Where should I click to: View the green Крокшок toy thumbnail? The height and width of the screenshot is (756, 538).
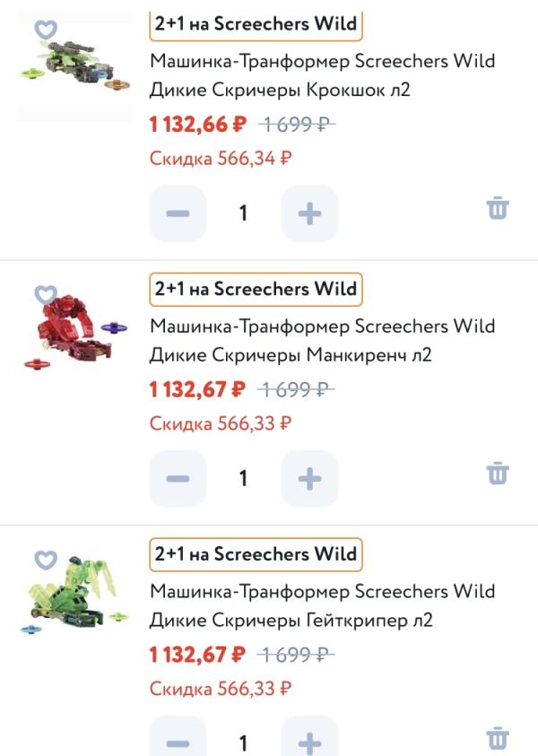(74, 65)
